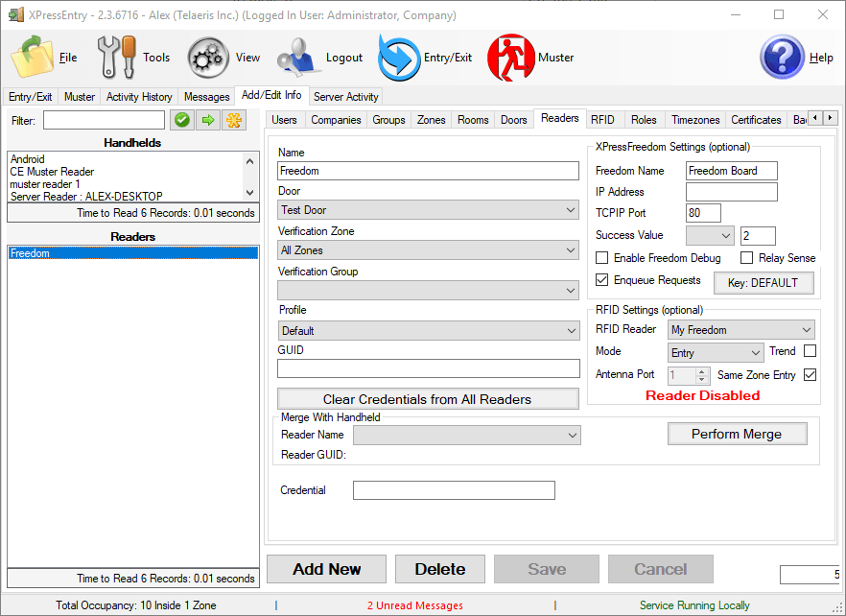Image resolution: width=846 pixels, height=616 pixels.
Task: Open the Timezones tab
Action: (694, 119)
